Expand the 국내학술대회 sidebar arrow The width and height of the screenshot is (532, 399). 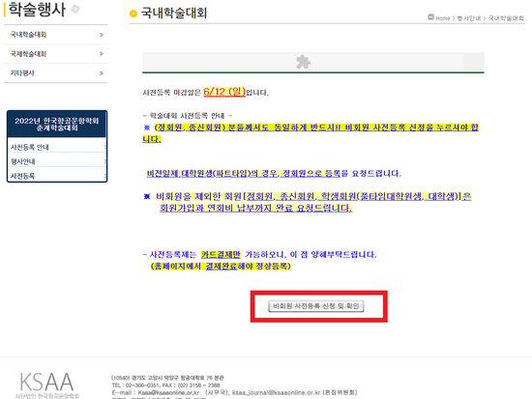[102, 35]
